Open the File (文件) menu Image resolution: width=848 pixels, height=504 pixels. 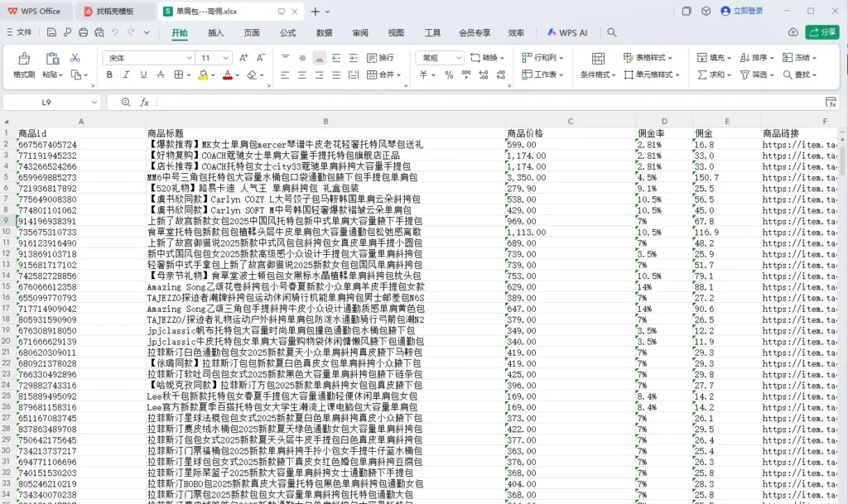[x=19, y=32]
